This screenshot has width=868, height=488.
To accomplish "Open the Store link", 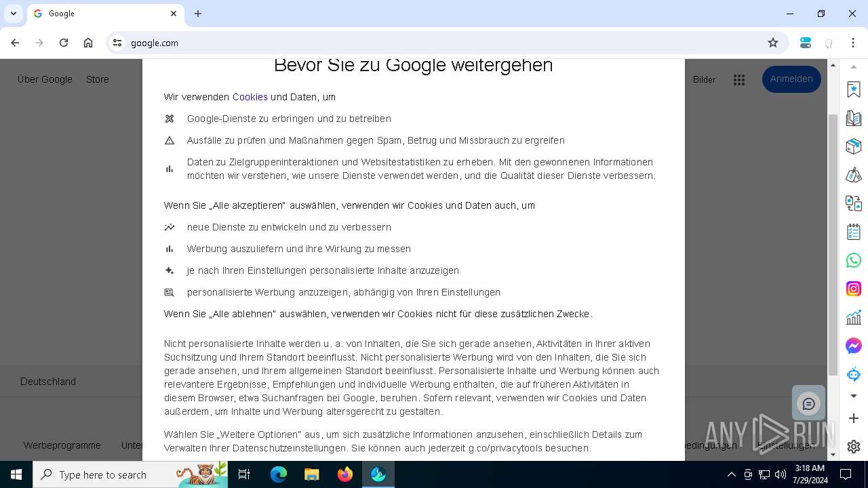I will click(x=98, y=79).
